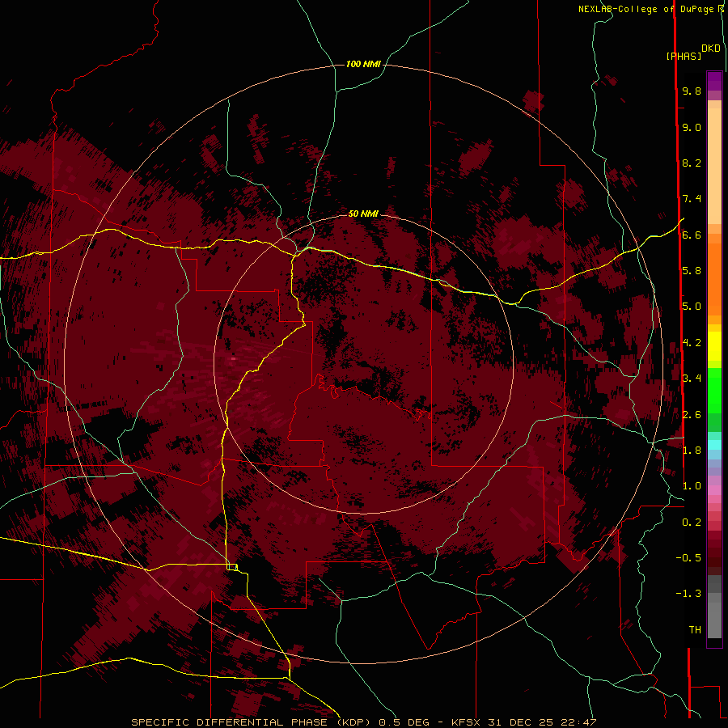Click the 5.8 value on color scale
The height and width of the screenshot is (728, 728).
pyautogui.click(x=692, y=271)
